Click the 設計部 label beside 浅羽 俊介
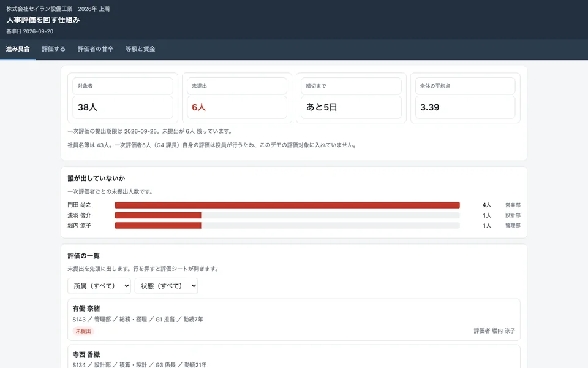Screen dimensions: 588x368 513,215
